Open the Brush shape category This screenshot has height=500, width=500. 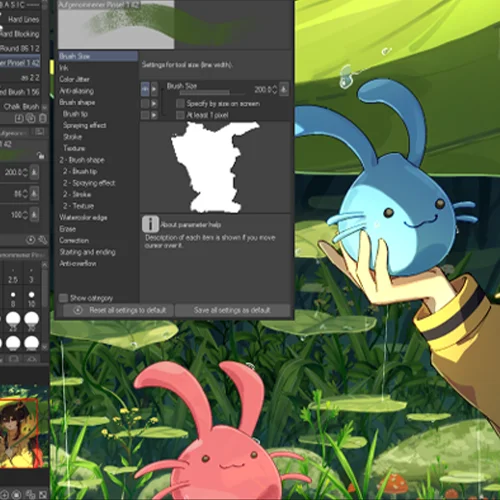(x=98, y=102)
